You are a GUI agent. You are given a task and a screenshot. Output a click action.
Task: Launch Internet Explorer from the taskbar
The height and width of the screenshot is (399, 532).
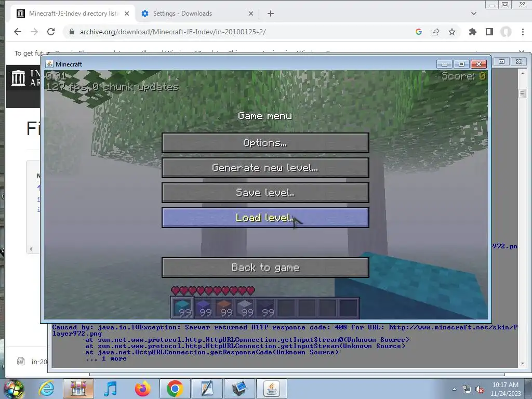pyautogui.click(x=46, y=389)
